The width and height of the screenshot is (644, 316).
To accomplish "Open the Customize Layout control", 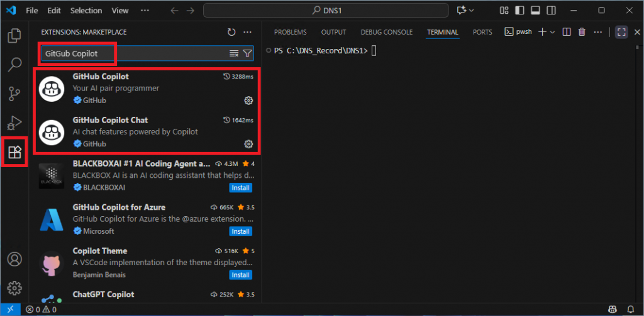I will point(504,10).
